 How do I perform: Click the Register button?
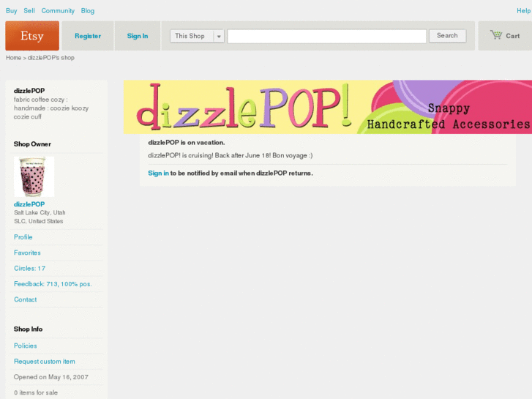(x=88, y=36)
